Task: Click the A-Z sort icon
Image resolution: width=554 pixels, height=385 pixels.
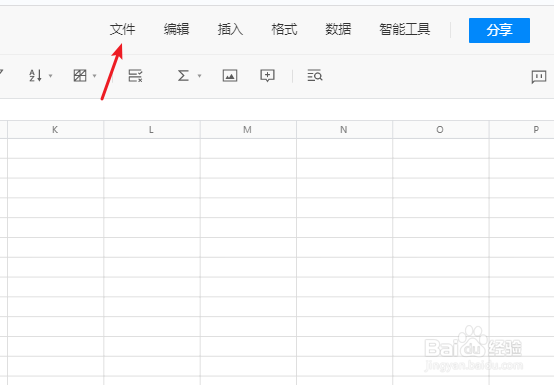Action: [35, 76]
